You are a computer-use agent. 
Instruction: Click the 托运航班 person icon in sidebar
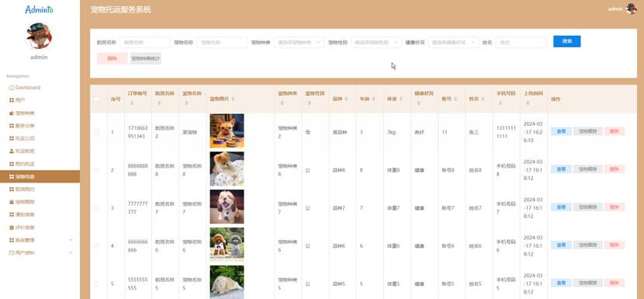[x=12, y=151]
